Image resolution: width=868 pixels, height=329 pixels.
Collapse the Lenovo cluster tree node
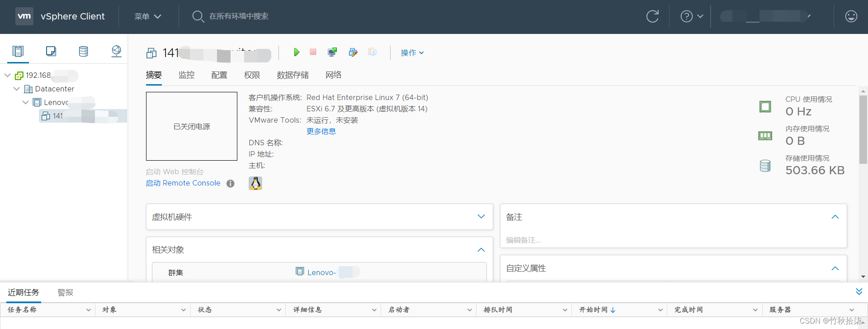(x=25, y=102)
